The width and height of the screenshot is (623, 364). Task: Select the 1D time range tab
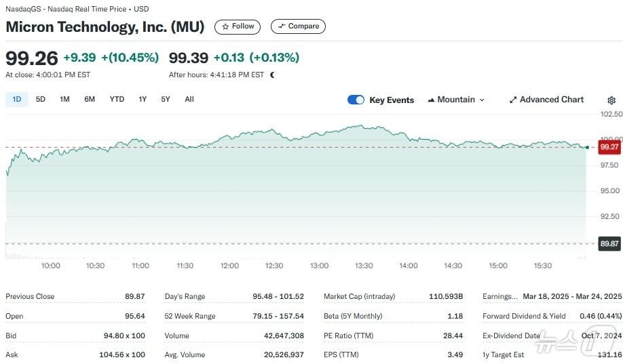pos(17,99)
